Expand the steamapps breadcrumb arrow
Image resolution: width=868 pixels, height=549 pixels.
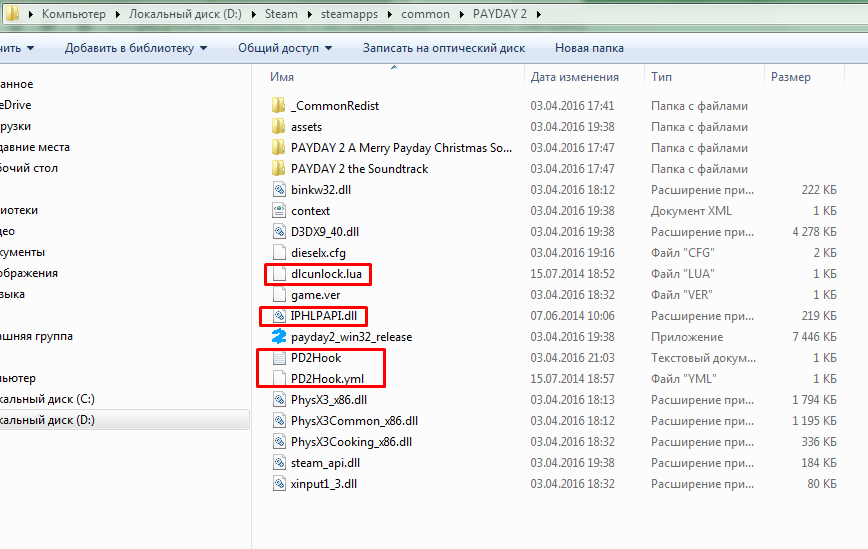[x=390, y=14]
